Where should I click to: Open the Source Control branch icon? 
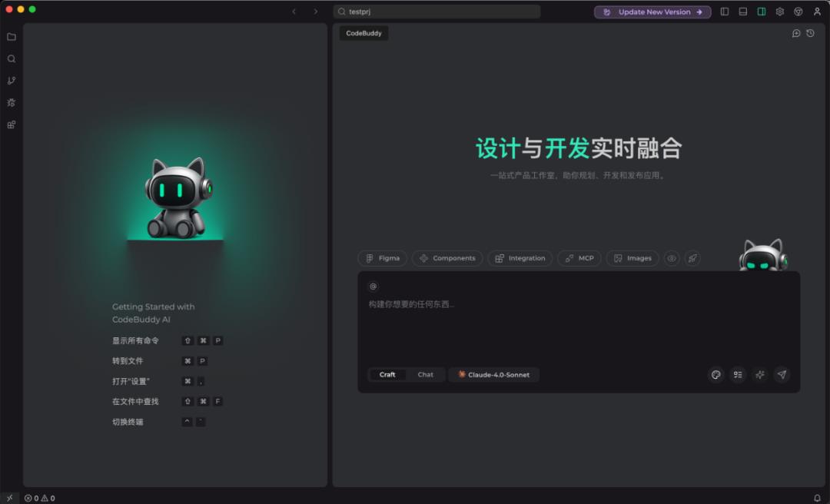(11, 81)
